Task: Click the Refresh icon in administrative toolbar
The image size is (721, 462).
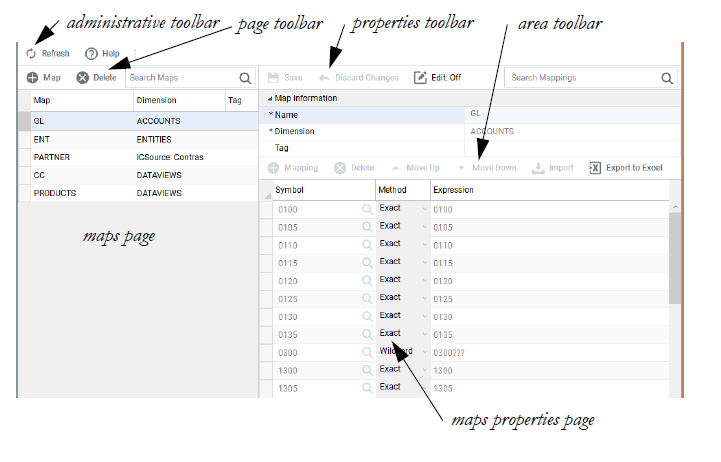Action: tap(31, 53)
